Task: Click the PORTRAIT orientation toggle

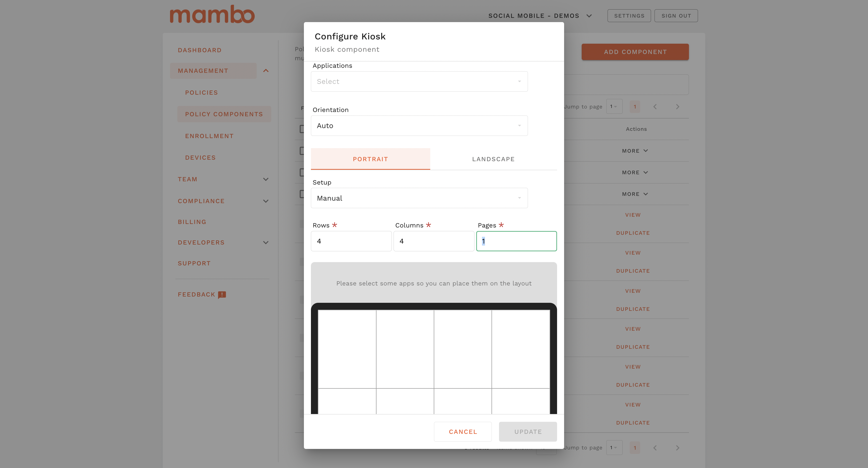Action: click(x=370, y=158)
